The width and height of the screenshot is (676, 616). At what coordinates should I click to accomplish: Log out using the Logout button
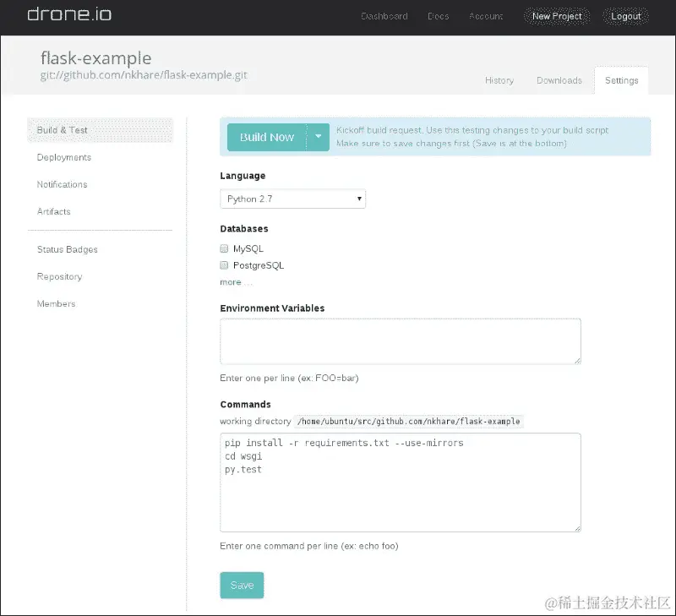pyautogui.click(x=625, y=16)
